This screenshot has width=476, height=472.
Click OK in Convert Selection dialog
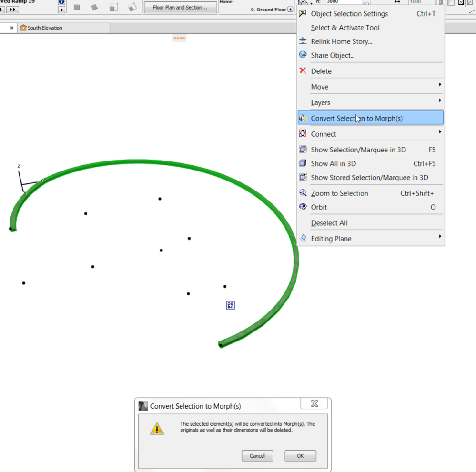[300, 456]
